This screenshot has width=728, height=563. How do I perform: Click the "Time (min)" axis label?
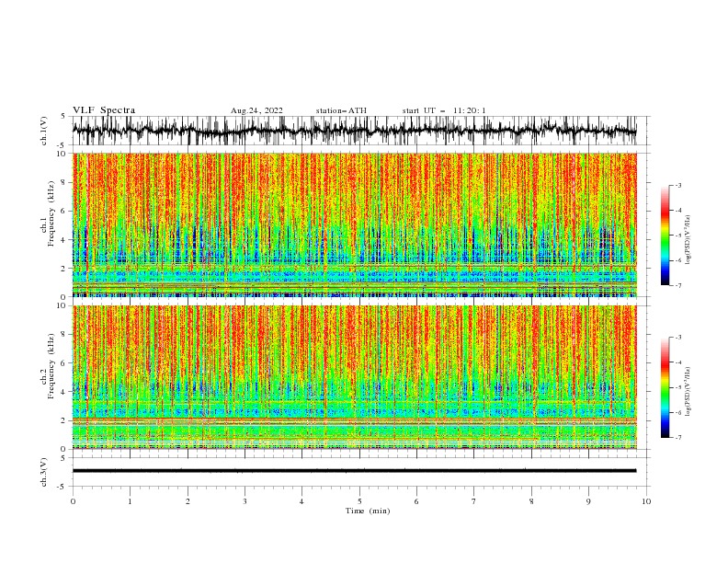pyautogui.click(x=368, y=511)
